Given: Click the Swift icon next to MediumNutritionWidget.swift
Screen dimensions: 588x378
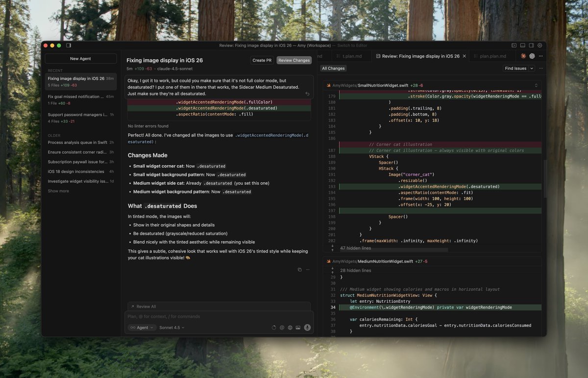Looking at the screenshot, I should pyautogui.click(x=329, y=261).
